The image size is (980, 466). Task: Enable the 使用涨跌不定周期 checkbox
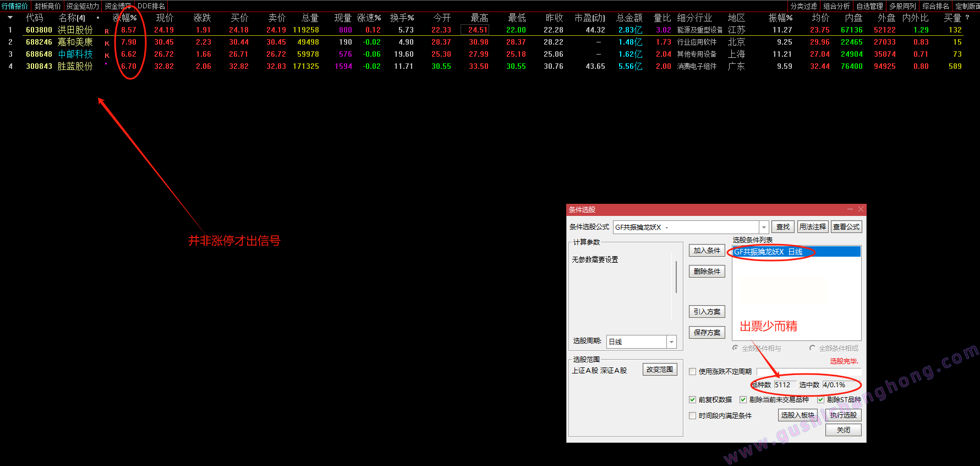coord(693,372)
